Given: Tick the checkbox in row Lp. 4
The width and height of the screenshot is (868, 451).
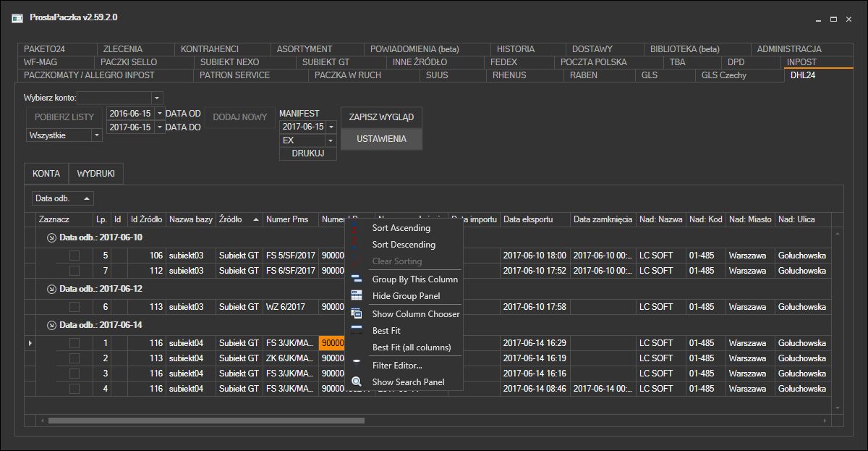Looking at the screenshot, I should (75, 389).
